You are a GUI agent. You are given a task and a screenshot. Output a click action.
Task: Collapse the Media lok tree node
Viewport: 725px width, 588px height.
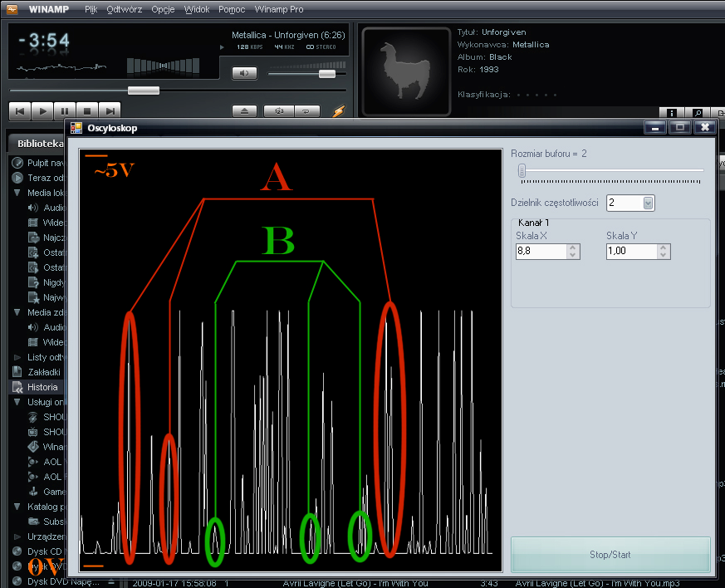(x=17, y=193)
